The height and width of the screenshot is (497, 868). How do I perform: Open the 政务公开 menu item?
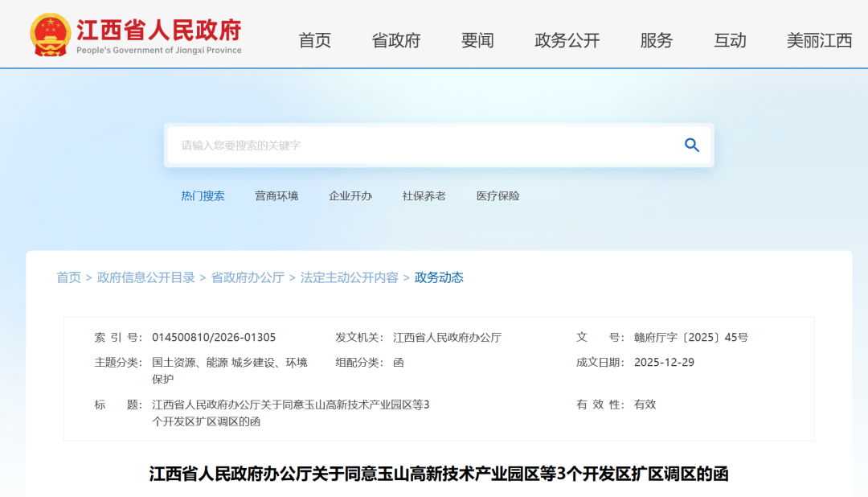[x=567, y=40]
